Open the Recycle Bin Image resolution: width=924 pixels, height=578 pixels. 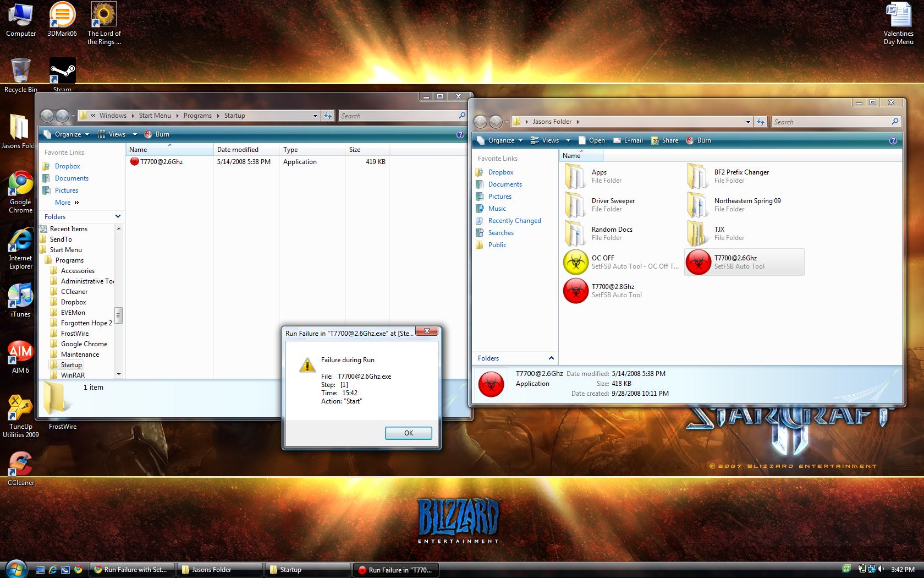(x=20, y=75)
